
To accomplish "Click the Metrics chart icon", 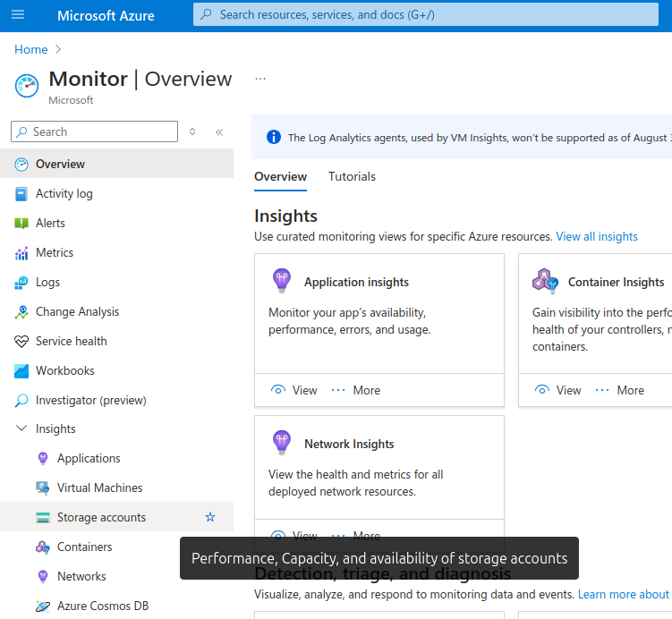I will 21,253.
